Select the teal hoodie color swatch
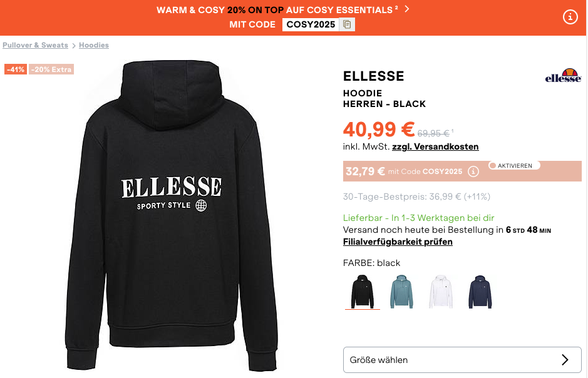 (x=402, y=291)
